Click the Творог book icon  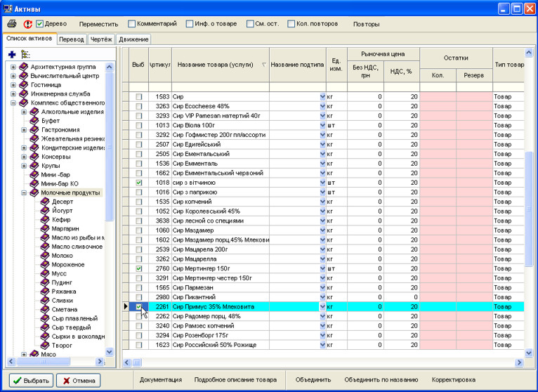pos(45,346)
